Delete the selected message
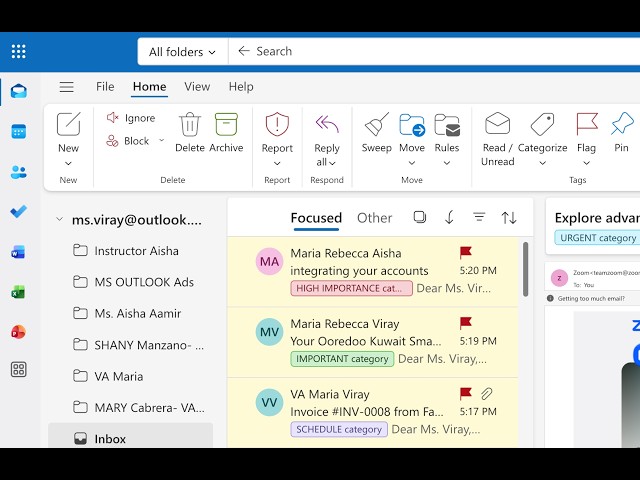Viewport: 640px width, 480px height. coord(190,133)
